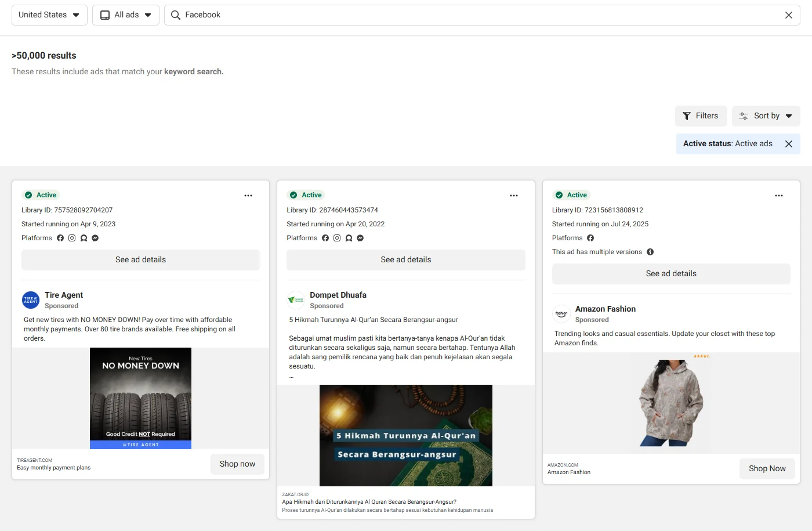Open the Filters panel
Image resolution: width=812 pixels, height=531 pixels.
pyautogui.click(x=701, y=116)
